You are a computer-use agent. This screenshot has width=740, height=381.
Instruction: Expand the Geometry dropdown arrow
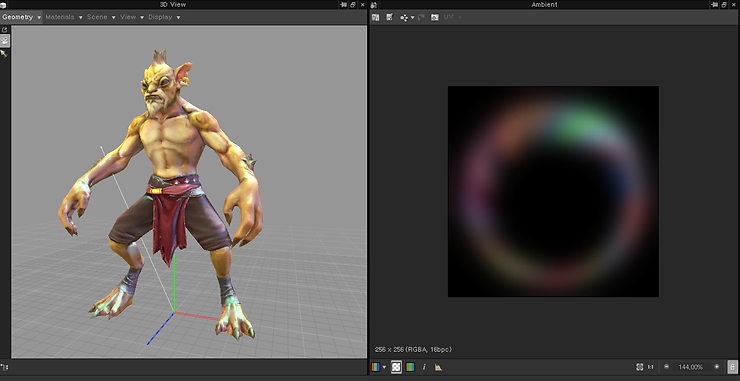coord(39,17)
